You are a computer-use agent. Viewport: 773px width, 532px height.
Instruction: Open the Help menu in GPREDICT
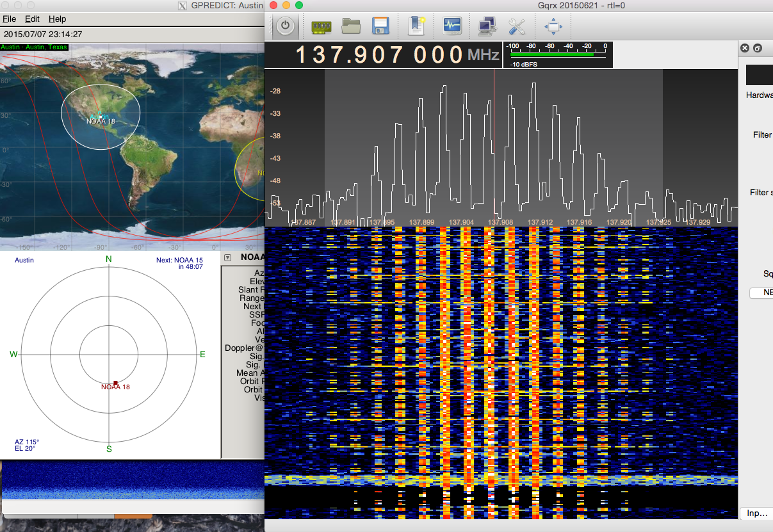coord(57,19)
